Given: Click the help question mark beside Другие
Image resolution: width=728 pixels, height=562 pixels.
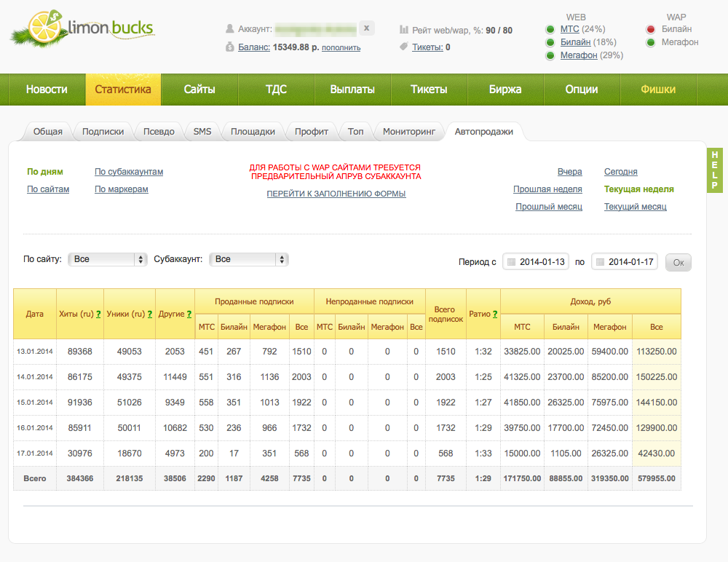Looking at the screenshot, I should coord(189,314).
